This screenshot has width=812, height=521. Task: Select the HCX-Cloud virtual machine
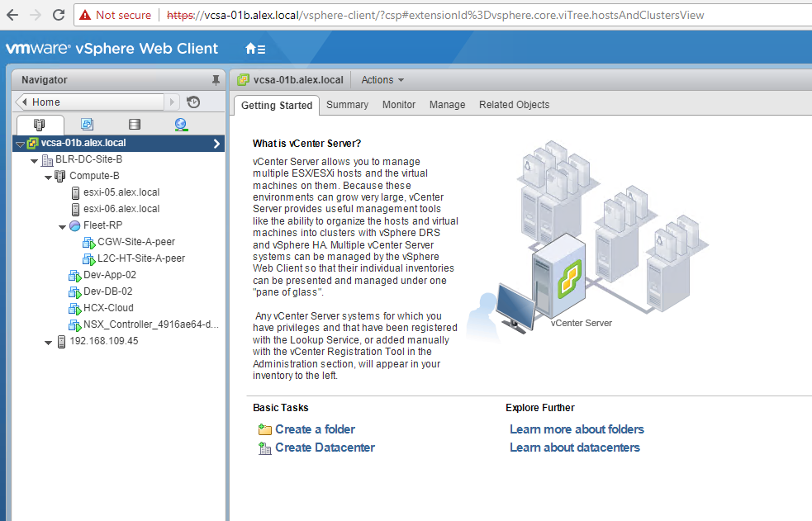(x=108, y=308)
